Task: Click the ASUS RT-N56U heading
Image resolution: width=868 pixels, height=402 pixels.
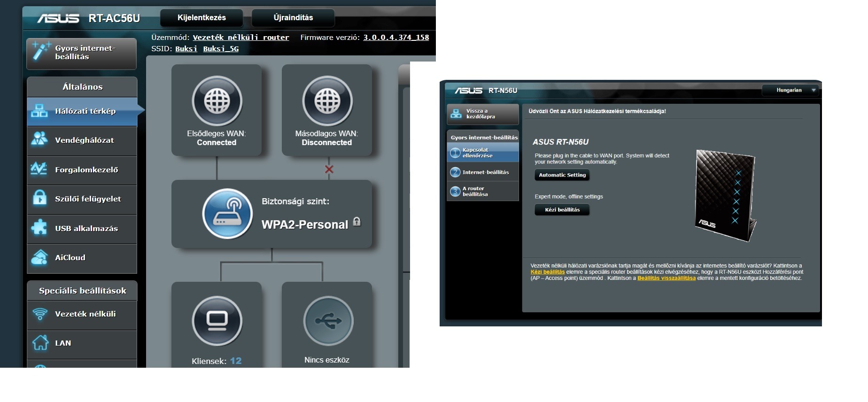Action: click(x=560, y=142)
